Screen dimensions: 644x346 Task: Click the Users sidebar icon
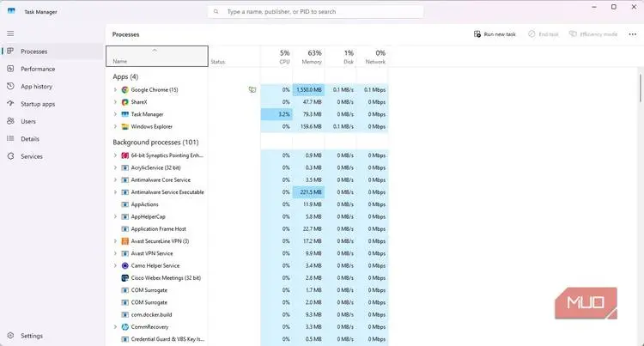(x=10, y=121)
